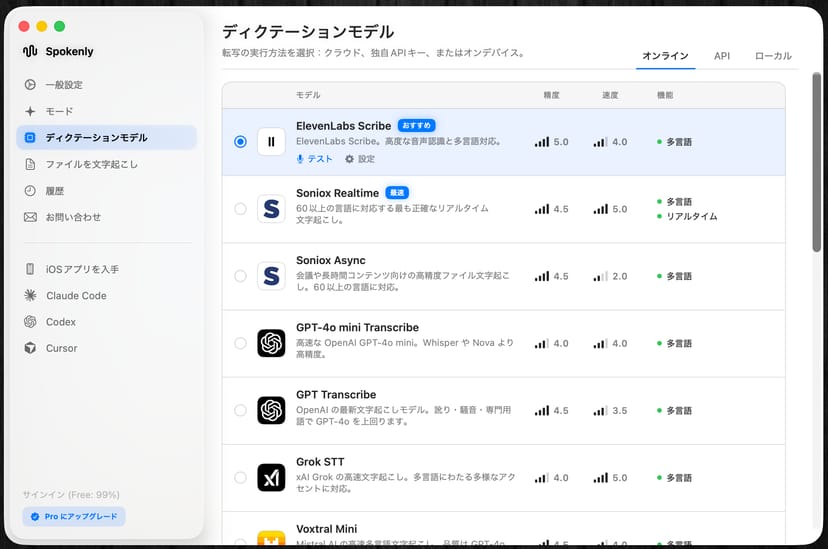The image size is (828, 549).
Task: Click the モデル column header
Action: (x=308, y=95)
